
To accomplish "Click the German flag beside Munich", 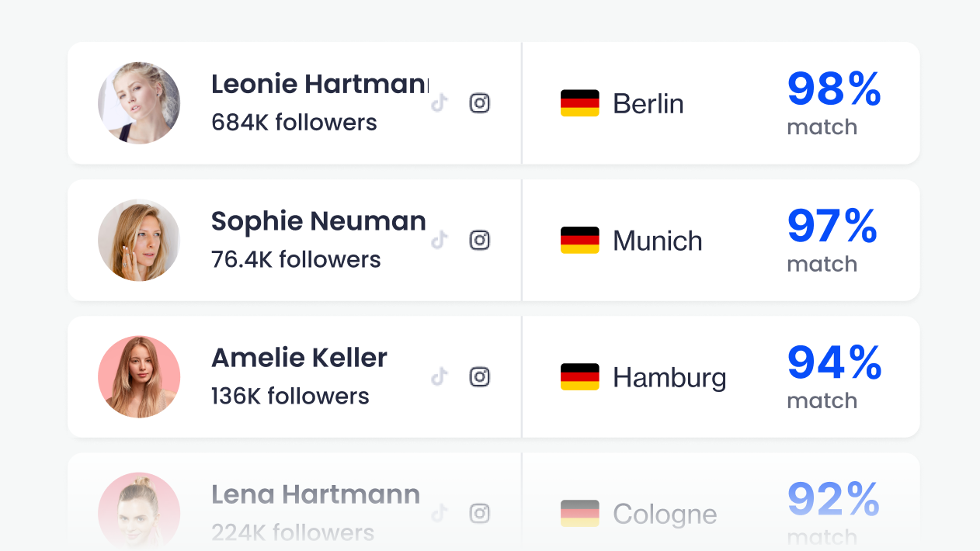I will click(x=580, y=241).
